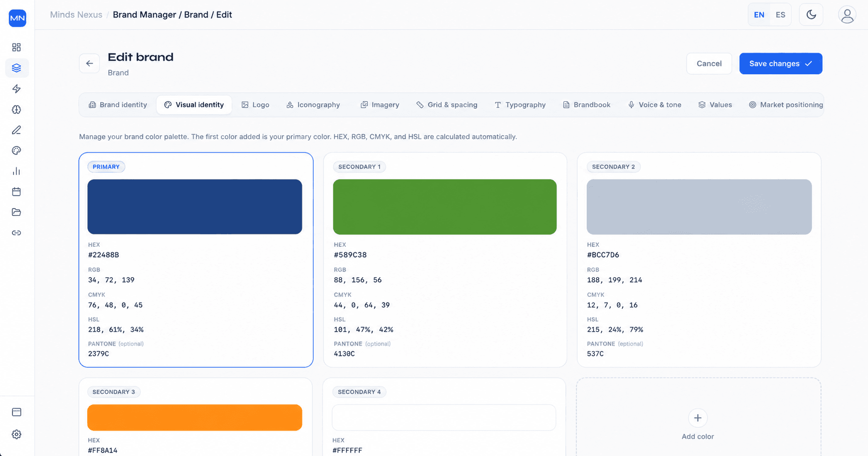Image resolution: width=868 pixels, height=456 pixels.
Task: Switch language to EN
Action: click(759, 15)
